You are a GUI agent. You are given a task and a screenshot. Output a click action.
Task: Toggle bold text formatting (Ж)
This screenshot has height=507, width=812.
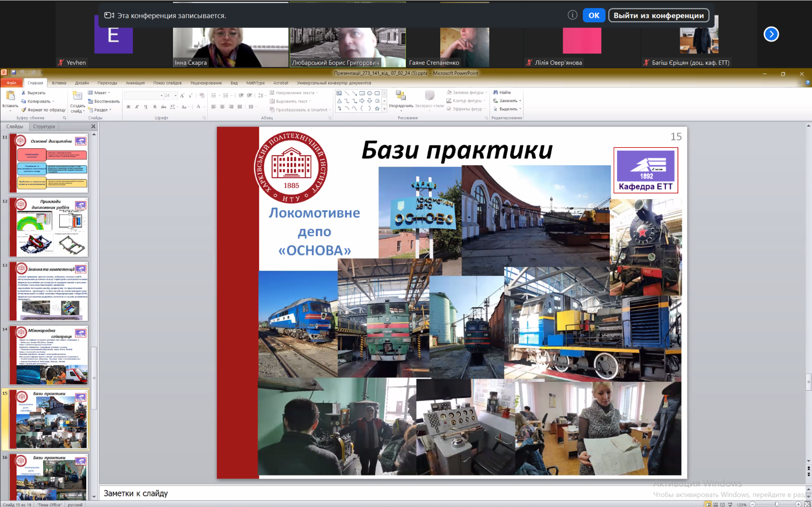pyautogui.click(x=128, y=107)
